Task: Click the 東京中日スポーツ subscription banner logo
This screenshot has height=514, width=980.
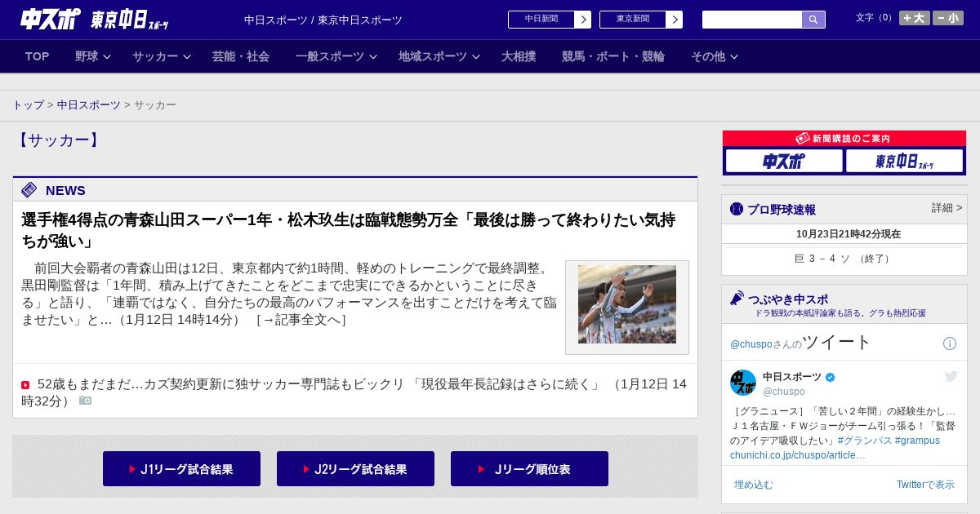Action: click(x=904, y=161)
